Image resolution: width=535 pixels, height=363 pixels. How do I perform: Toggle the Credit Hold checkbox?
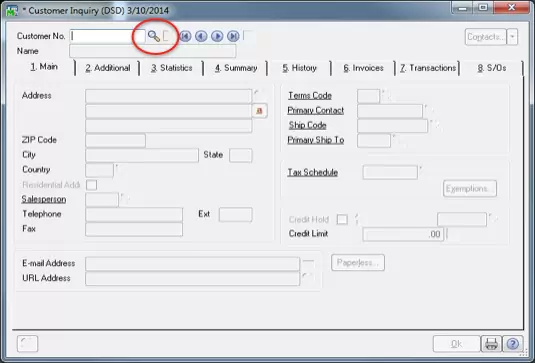(342, 219)
